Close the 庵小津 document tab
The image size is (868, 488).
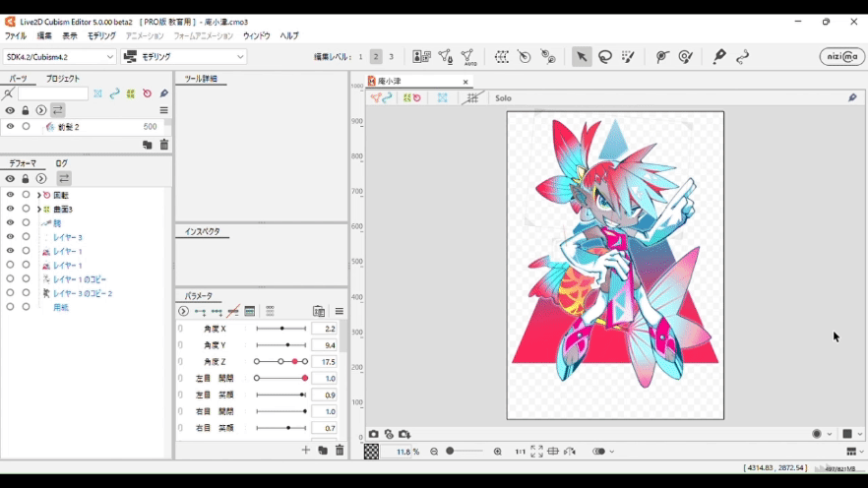pyautogui.click(x=465, y=82)
